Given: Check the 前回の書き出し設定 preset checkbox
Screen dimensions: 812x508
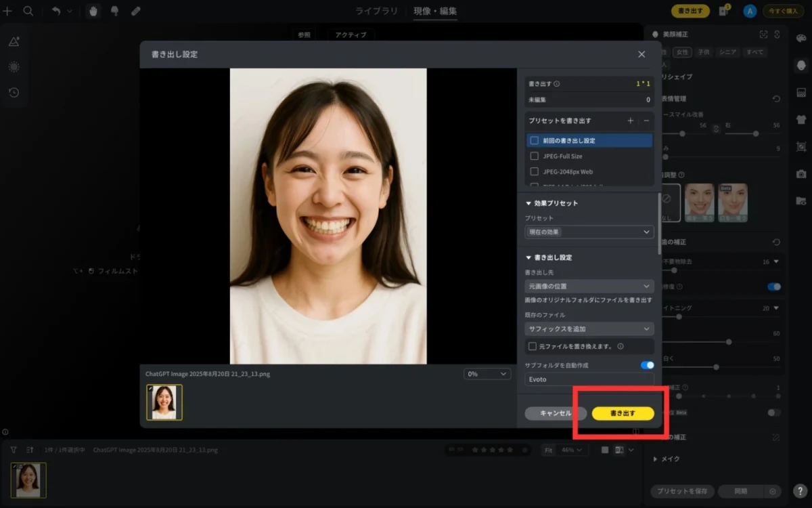Looking at the screenshot, I should coord(534,141).
